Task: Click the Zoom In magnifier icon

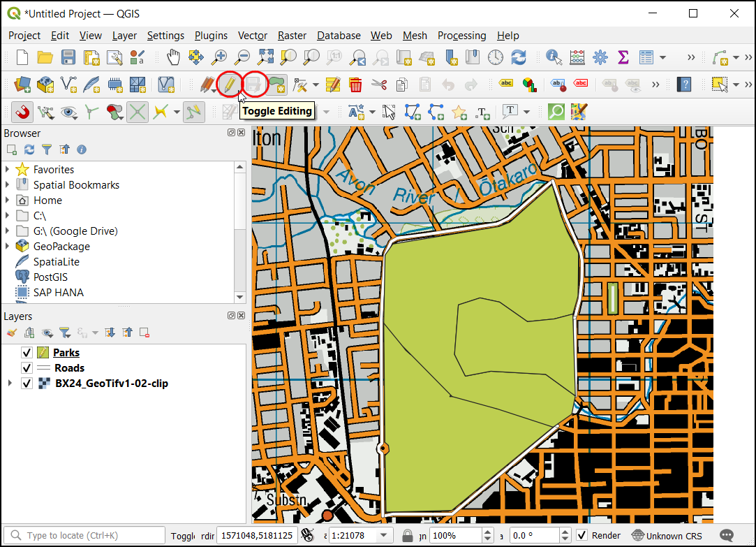Action: [219, 57]
